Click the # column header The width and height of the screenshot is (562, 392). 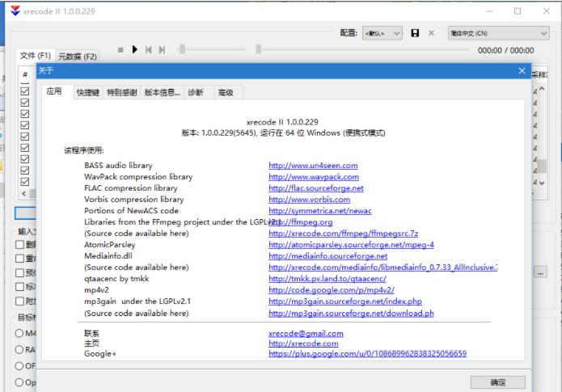25,74
